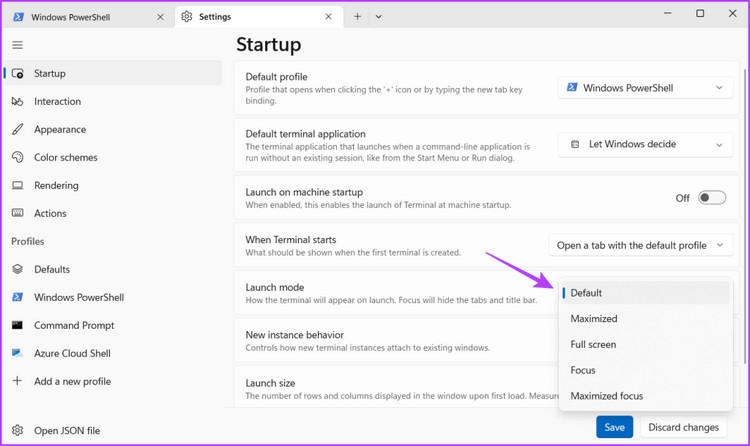The height and width of the screenshot is (446, 750).
Task: Click the PowerShell icon in the first tab
Action: (x=18, y=17)
